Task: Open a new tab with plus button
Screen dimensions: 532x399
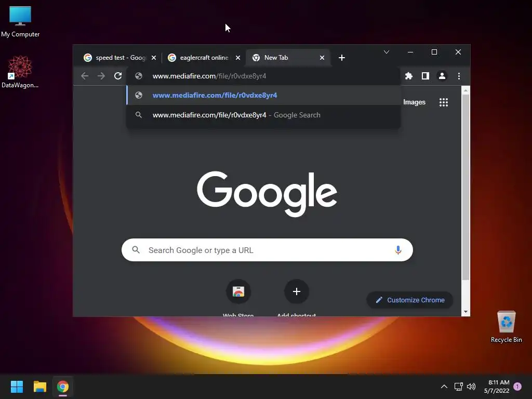Action: pyautogui.click(x=342, y=58)
